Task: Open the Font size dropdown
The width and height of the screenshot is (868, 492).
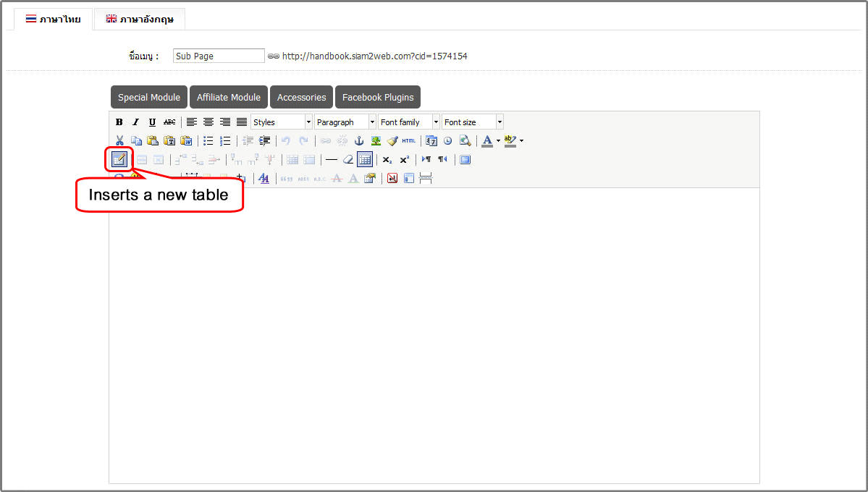Action: pyautogui.click(x=473, y=122)
